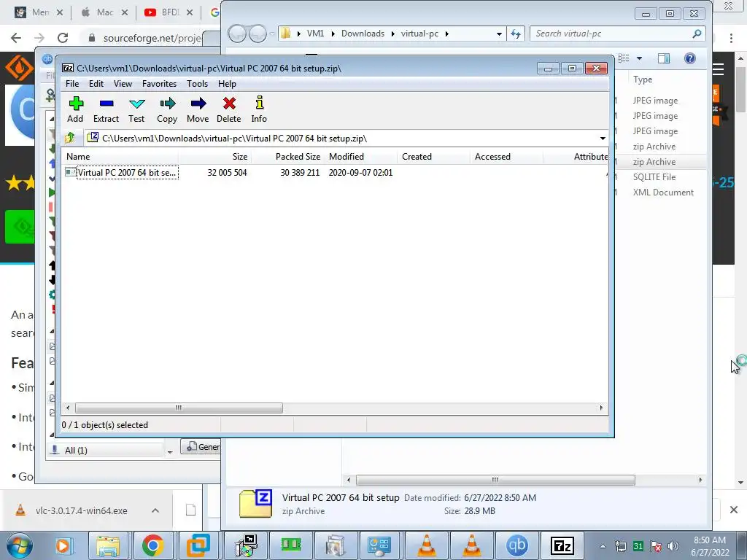
Task: Run Test on the archive
Action: tap(136, 109)
